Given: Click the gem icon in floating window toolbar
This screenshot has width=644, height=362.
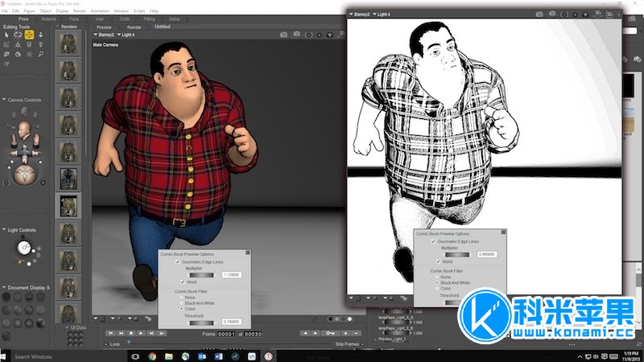Looking at the screenshot, I should pos(585,14).
